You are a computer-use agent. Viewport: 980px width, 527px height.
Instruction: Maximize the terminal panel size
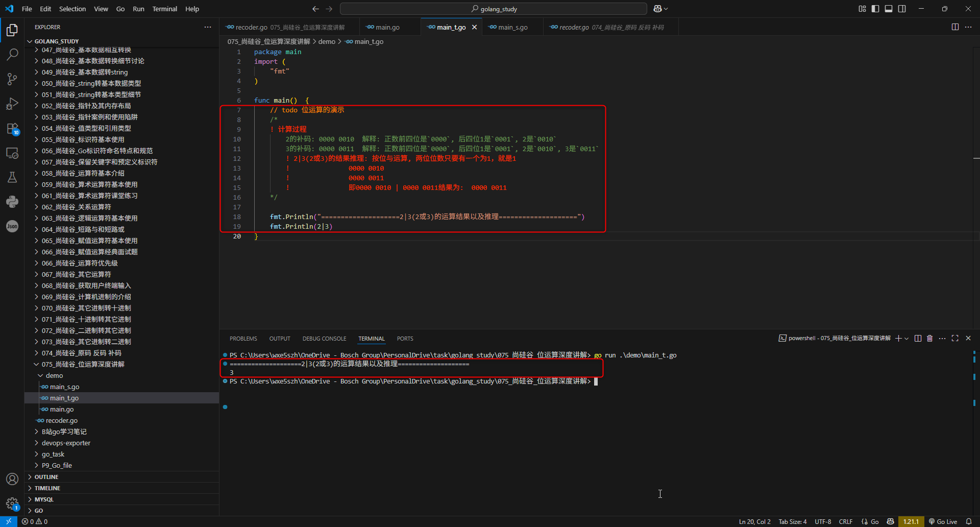[x=955, y=338]
